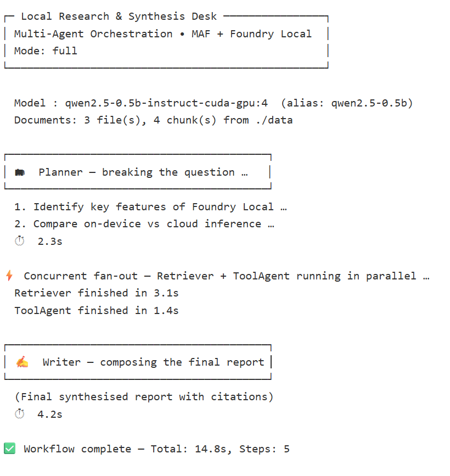Select step 2 Compare on-device vs cloud line

pos(144,224)
